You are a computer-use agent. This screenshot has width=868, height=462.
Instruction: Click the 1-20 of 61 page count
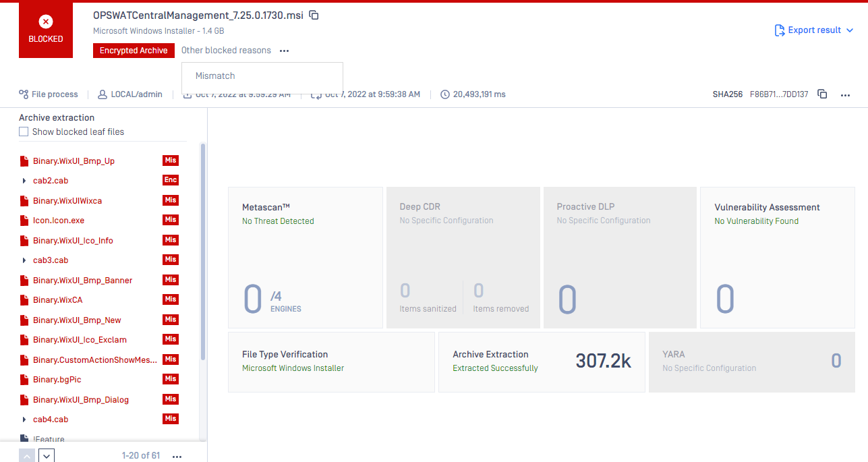point(141,456)
